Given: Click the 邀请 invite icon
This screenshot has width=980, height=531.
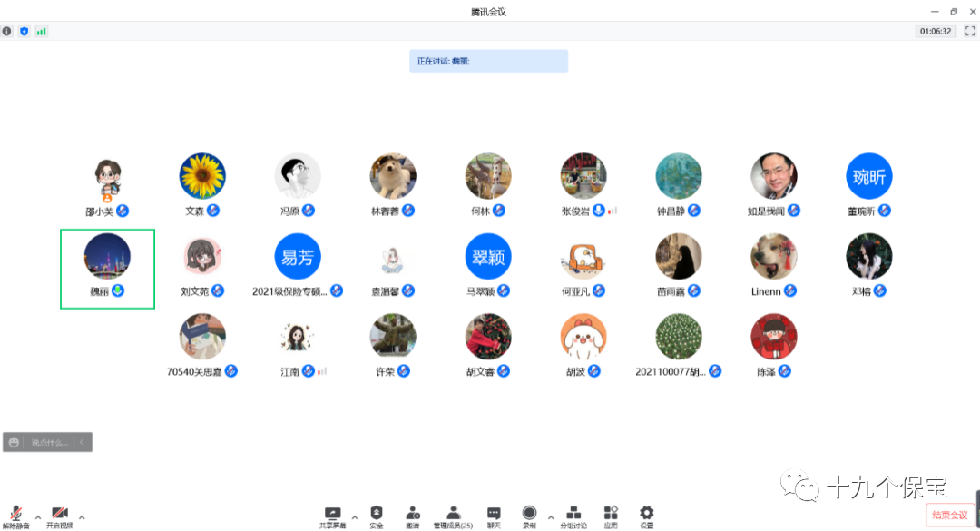Looking at the screenshot, I should coord(413,516).
